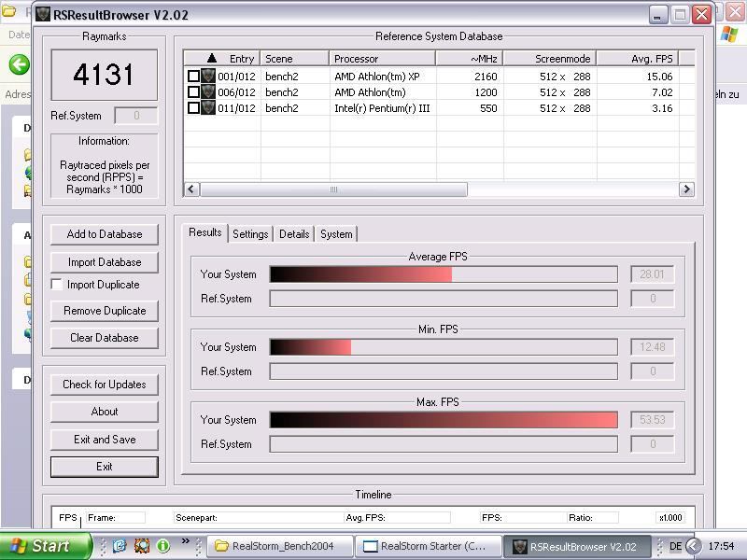Click the database list horizontal scrollbar thumb
The height and width of the screenshot is (560, 747).
333,189
